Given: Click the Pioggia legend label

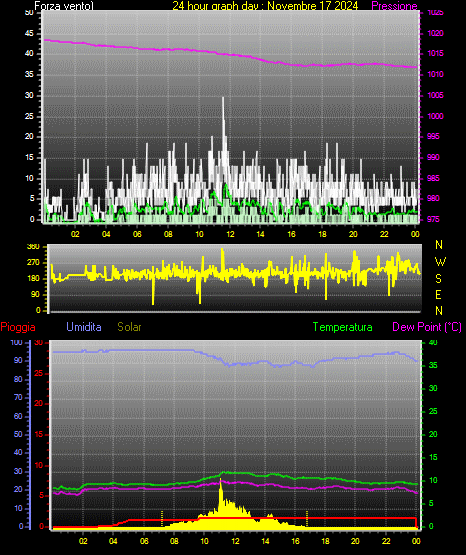Looking at the screenshot, I should click(18, 327).
